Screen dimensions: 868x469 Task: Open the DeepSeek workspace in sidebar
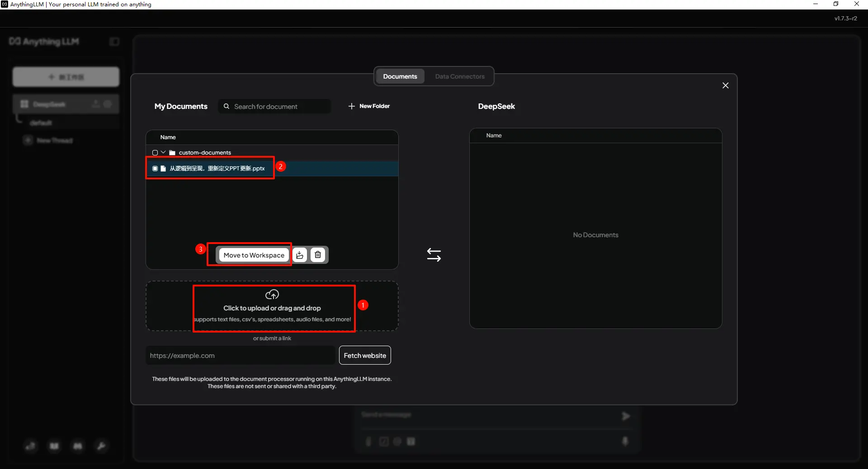point(66,104)
